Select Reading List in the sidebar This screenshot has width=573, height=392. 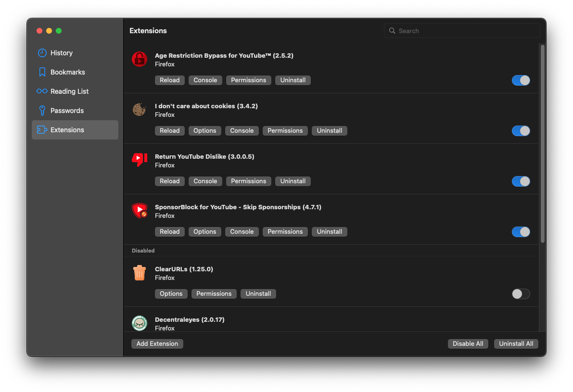[69, 91]
